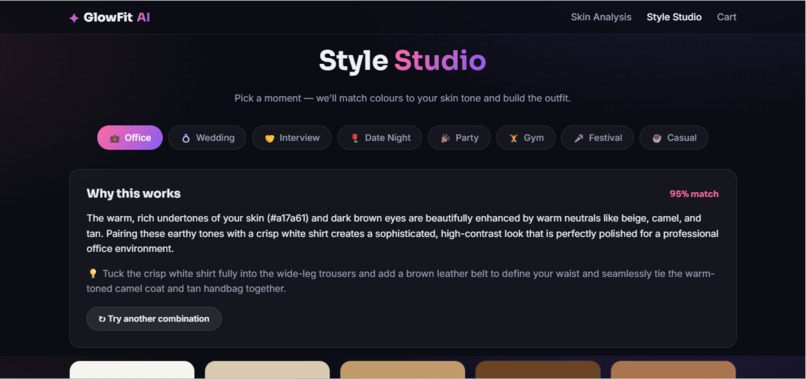
Task: Select the dark brown colour swatch
Action: pyautogui.click(x=538, y=370)
